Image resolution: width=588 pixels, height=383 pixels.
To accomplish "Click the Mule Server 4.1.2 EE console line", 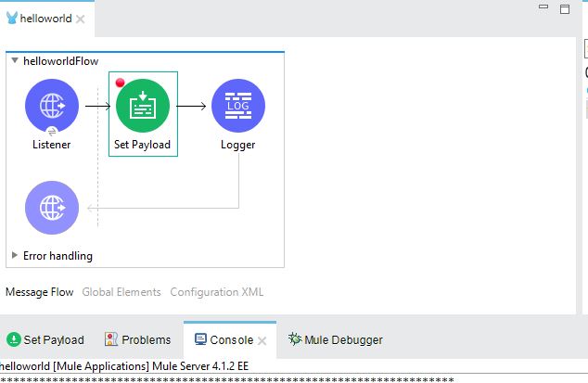I will pyautogui.click(x=124, y=366).
